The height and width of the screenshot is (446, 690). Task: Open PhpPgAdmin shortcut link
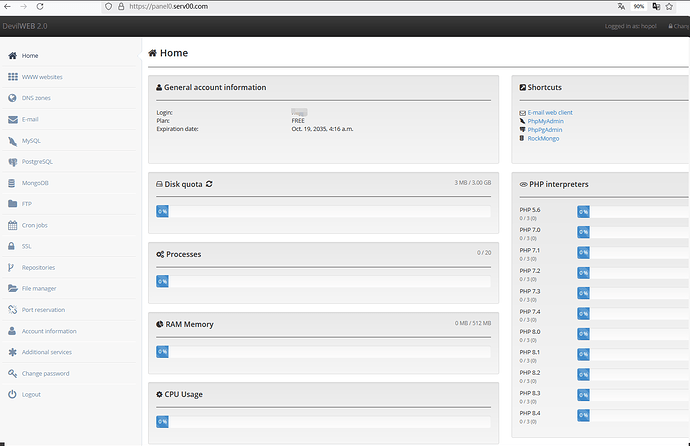click(545, 130)
